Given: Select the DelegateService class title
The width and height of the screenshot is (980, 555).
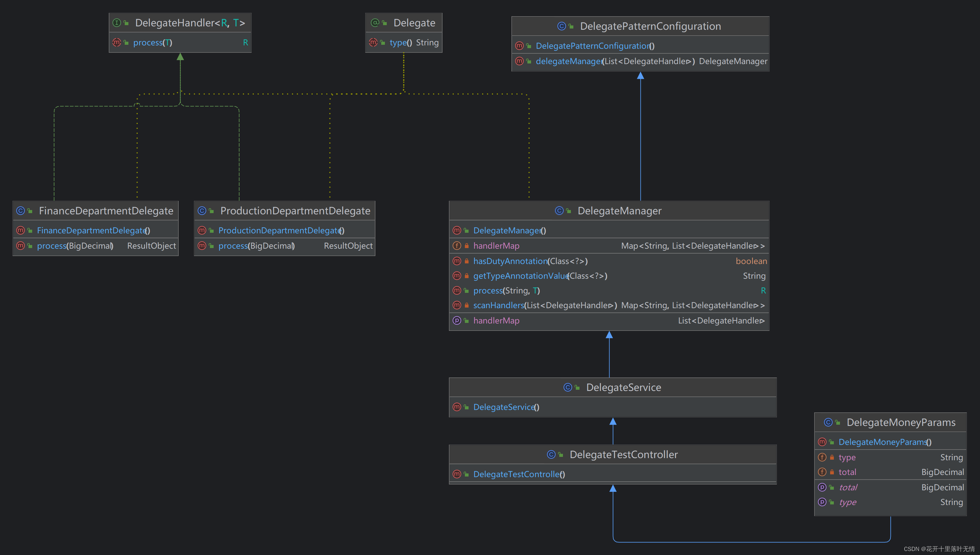Looking at the screenshot, I should [x=624, y=387].
